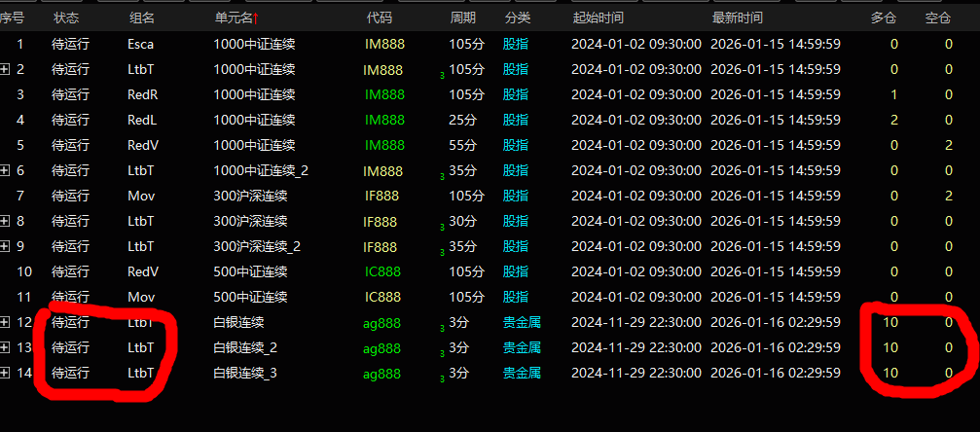Select row 11 Mov 500中证连续
The height and width of the screenshot is (432, 980).
pyautogui.click(x=250, y=297)
